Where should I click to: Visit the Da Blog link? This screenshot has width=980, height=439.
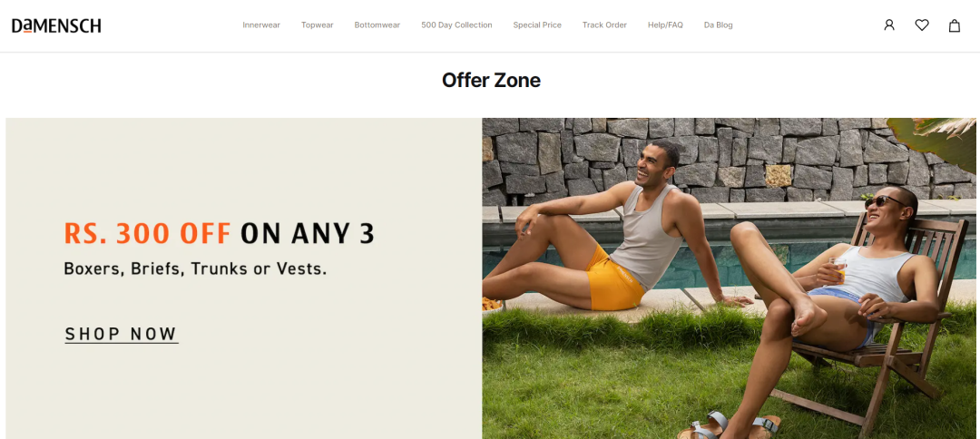718,25
